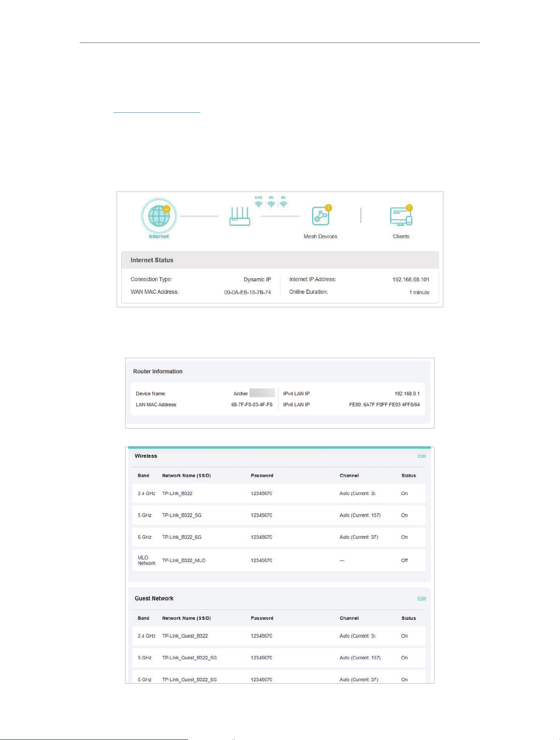Open the Mesh Devices icon
The height and width of the screenshot is (740, 560).
pyautogui.click(x=321, y=216)
